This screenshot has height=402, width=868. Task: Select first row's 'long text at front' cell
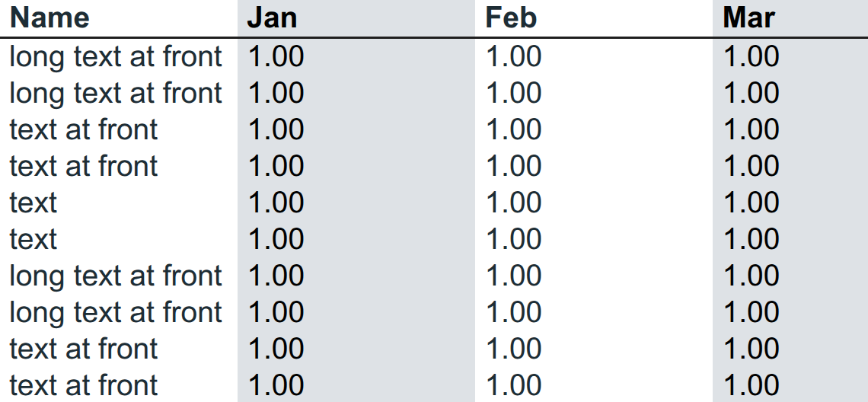(x=116, y=57)
